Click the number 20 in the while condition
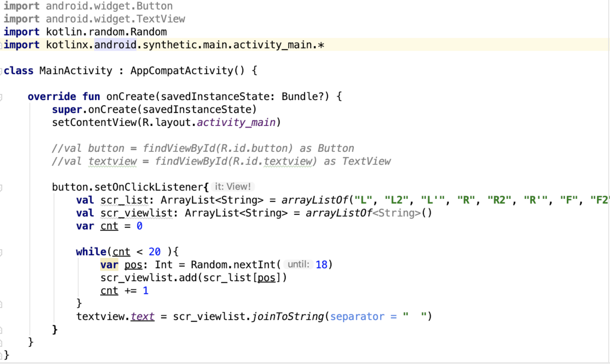The width and height of the screenshot is (610, 364). click(x=154, y=251)
